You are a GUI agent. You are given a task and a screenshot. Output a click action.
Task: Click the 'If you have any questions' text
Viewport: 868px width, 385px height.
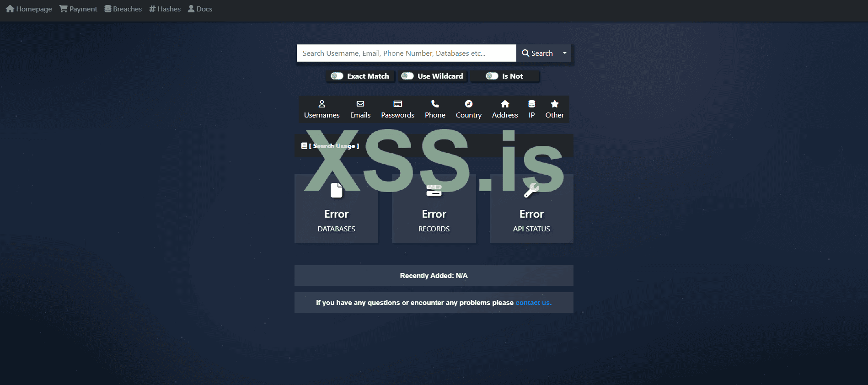(415, 303)
